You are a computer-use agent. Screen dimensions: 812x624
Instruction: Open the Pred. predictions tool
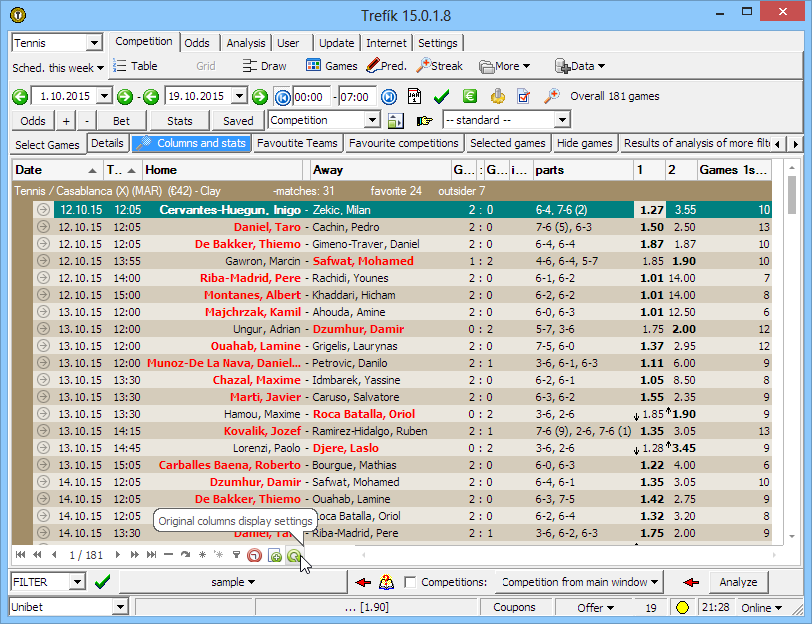pos(386,66)
